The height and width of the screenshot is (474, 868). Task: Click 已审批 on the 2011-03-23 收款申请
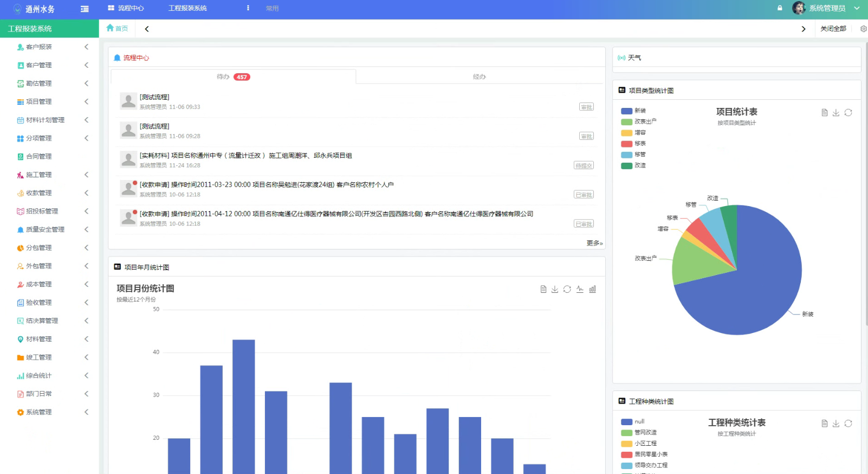click(584, 195)
